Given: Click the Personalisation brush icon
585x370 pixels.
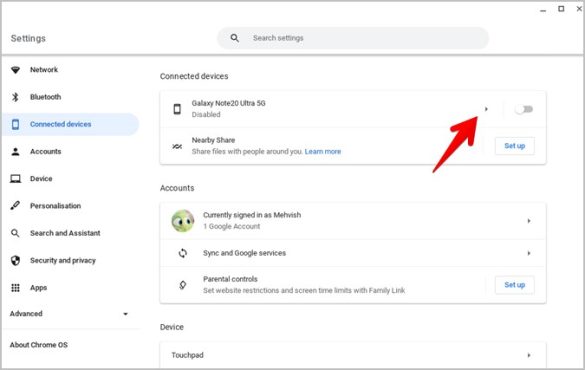Looking at the screenshot, I should (15, 206).
